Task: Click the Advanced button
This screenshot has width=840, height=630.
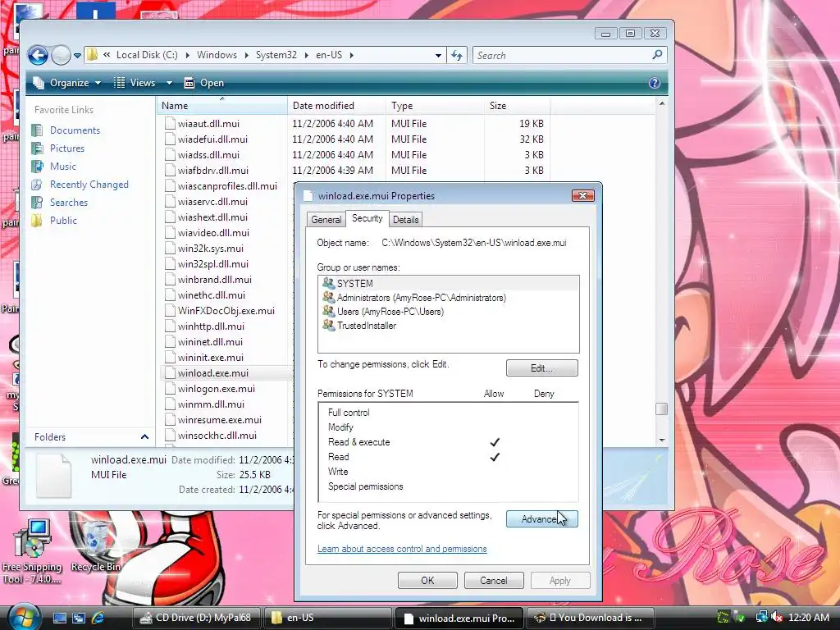Action: [x=541, y=519]
